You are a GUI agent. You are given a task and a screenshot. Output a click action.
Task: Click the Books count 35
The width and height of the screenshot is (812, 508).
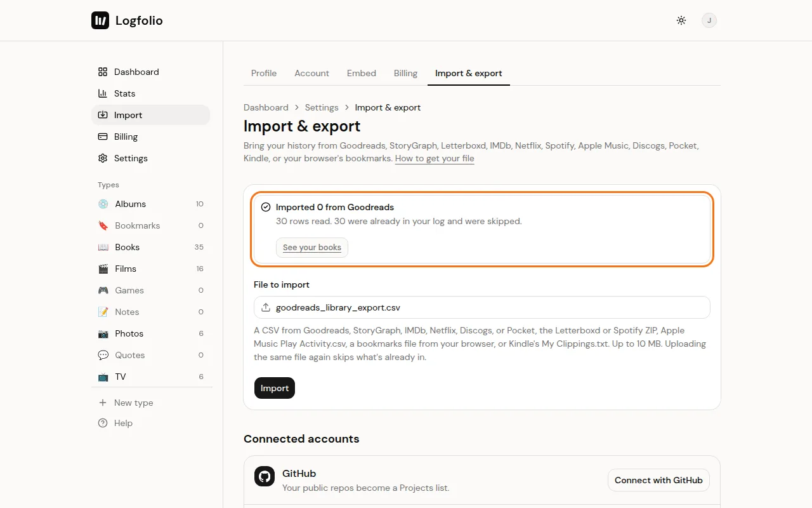tap(199, 247)
